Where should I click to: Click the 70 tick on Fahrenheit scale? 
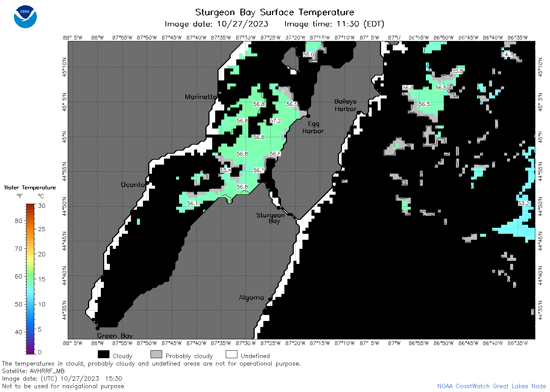pos(18,248)
